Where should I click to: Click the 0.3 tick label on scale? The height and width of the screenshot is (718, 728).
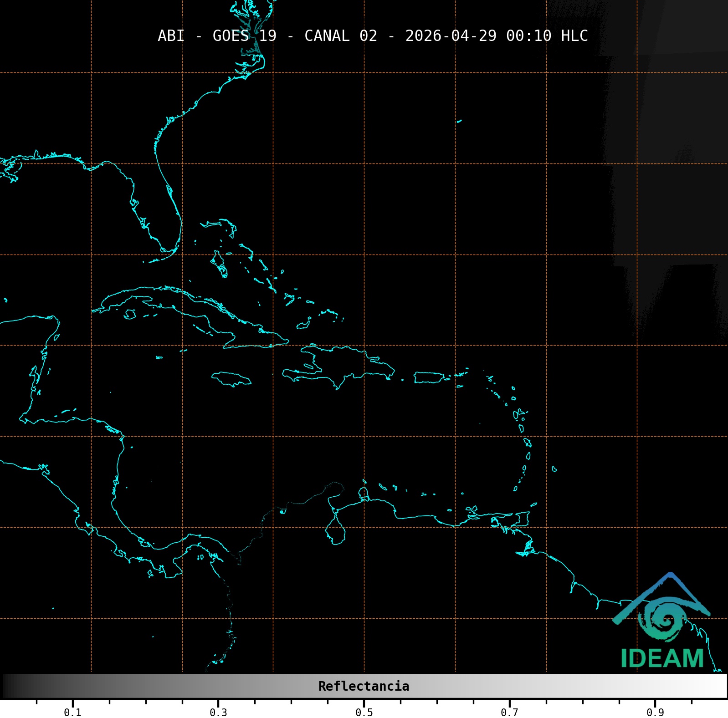tap(218, 713)
